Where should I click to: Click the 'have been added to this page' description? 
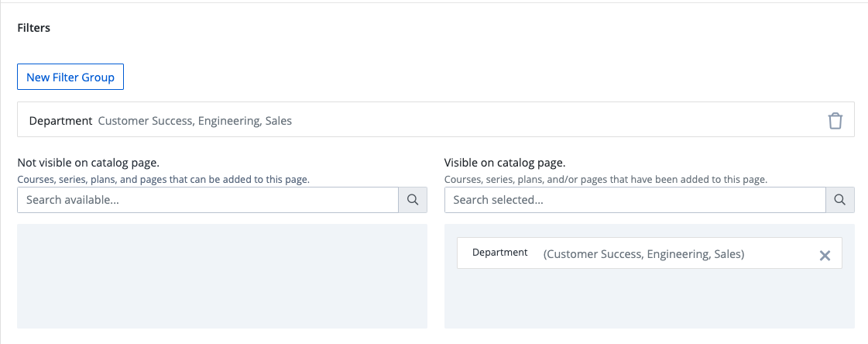click(606, 180)
